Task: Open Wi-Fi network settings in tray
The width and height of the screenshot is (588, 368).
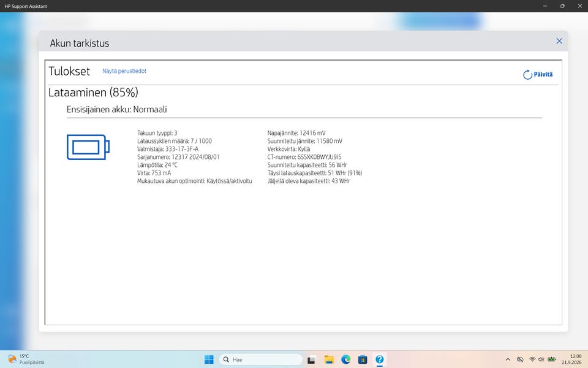Action: (532, 359)
